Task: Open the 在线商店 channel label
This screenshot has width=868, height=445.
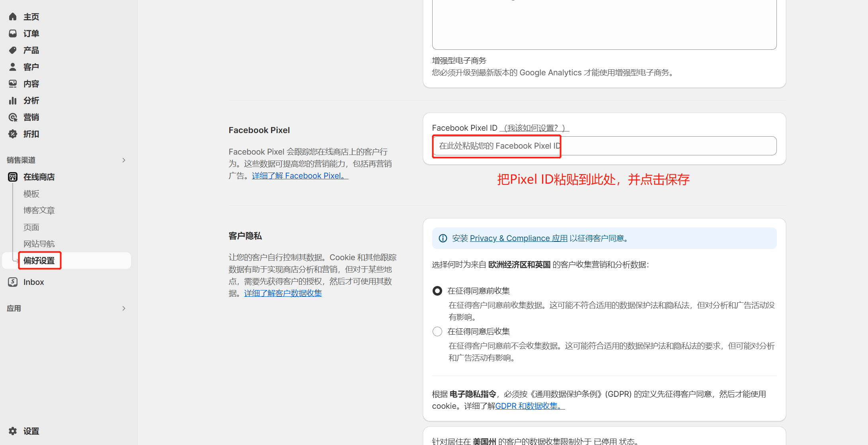Action: (39, 177)
